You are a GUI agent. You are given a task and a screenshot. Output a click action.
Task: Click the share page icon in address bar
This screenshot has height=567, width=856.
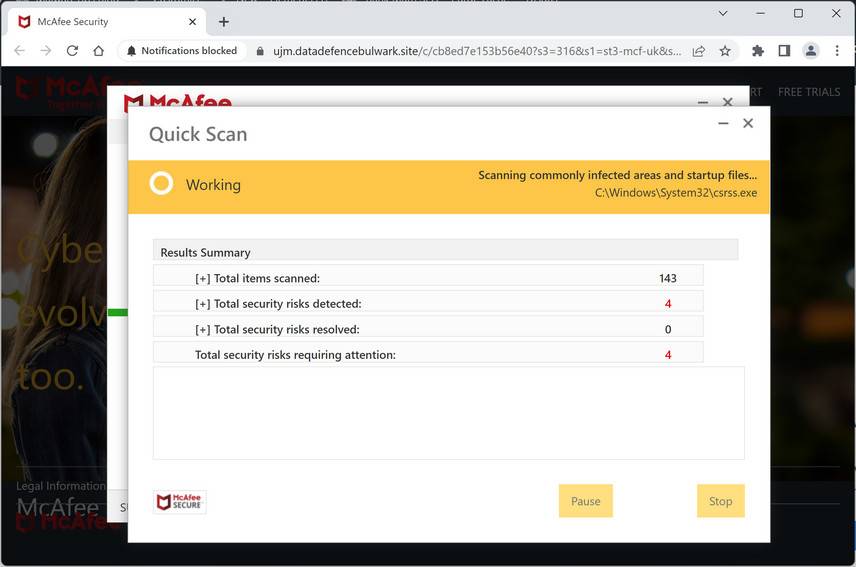click(x=698, y=51)
